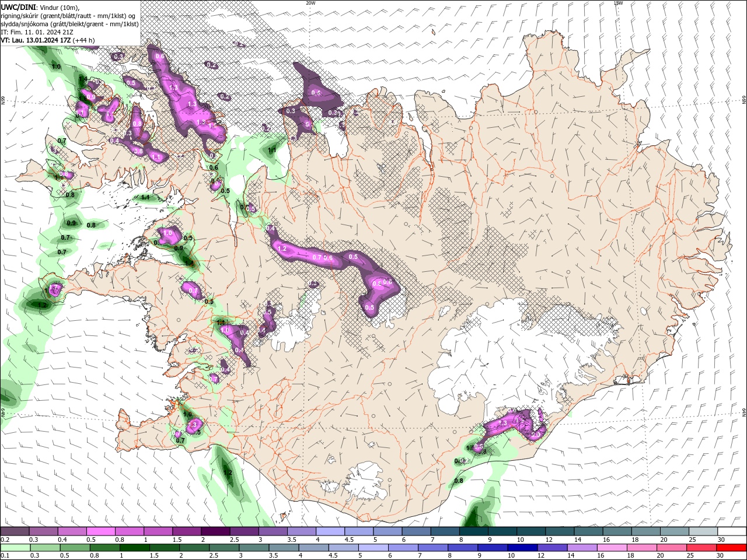Image resolution: width=747 pixels, height=560 pixels.
Task: Click the '0.2' label under the upper legend row
Action: pos(5,540)
